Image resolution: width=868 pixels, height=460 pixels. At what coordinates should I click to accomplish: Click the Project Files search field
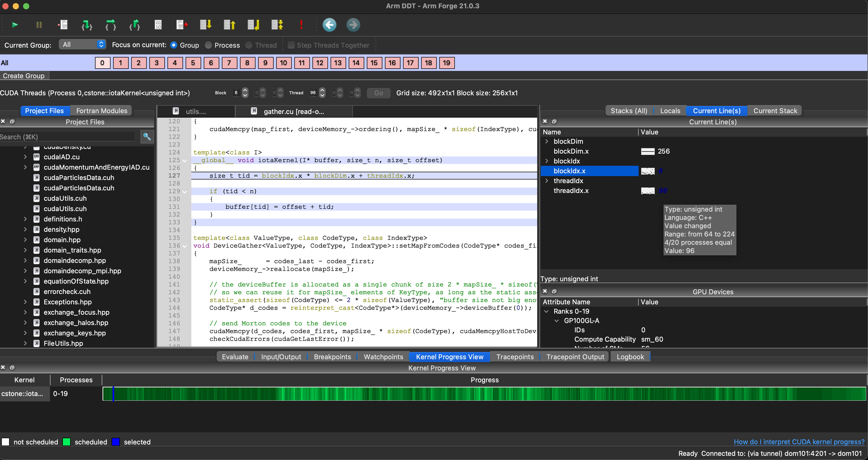pos(67,136)
